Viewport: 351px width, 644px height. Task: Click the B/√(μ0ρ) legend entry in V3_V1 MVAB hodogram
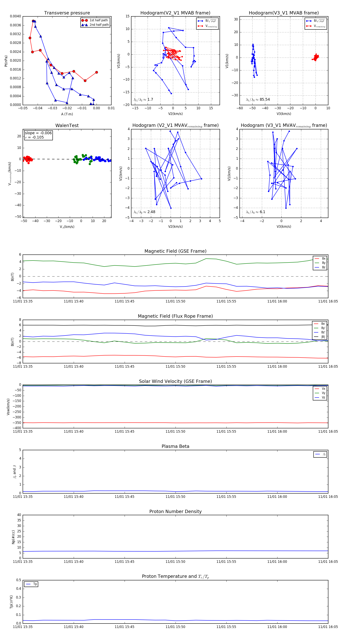[316, 21]
